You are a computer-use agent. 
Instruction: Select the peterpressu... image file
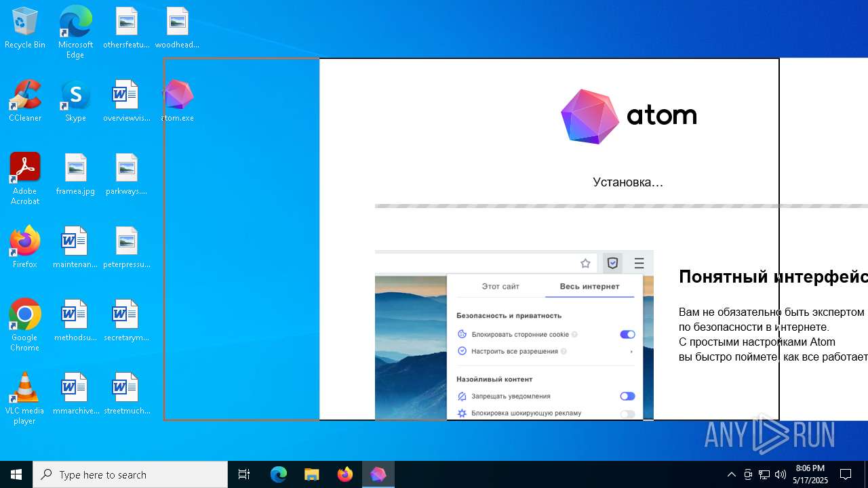click(x=126, y=248)
